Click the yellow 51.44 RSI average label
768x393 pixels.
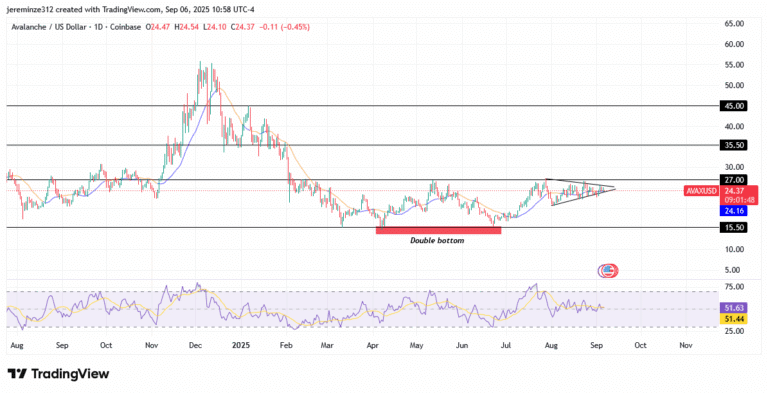tap(733, 319)
